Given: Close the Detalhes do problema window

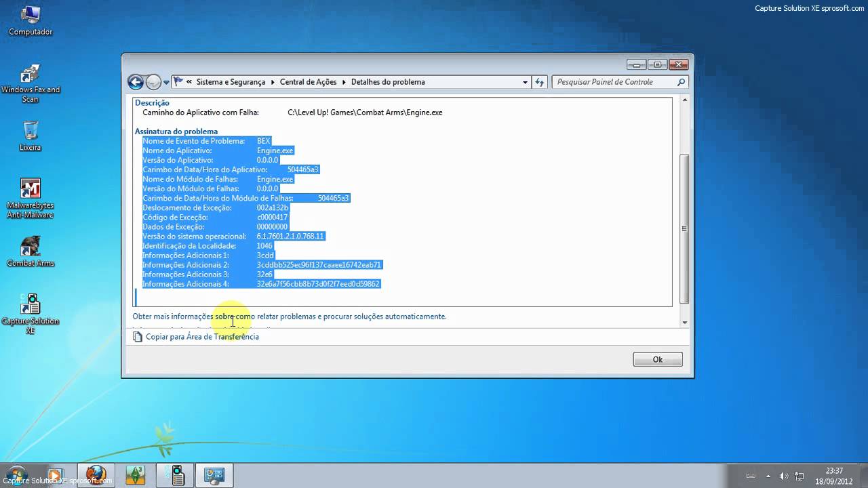Looking at the screenshot, I should tap(678, 65).
